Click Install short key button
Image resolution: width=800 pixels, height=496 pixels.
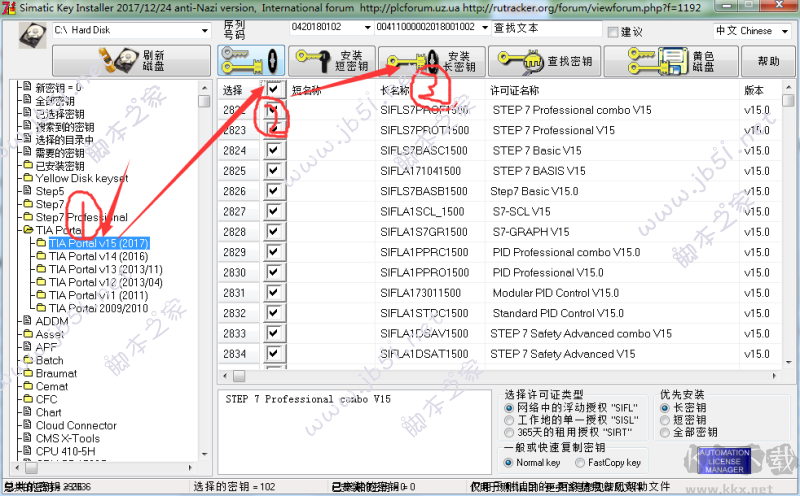click(x=332, y=61)
